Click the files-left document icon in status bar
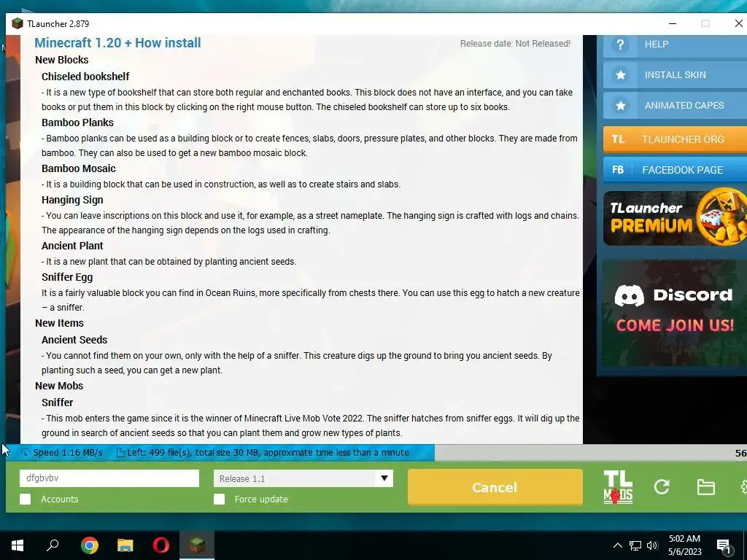This screenshot has width=747, height=560. pos(121,453)
